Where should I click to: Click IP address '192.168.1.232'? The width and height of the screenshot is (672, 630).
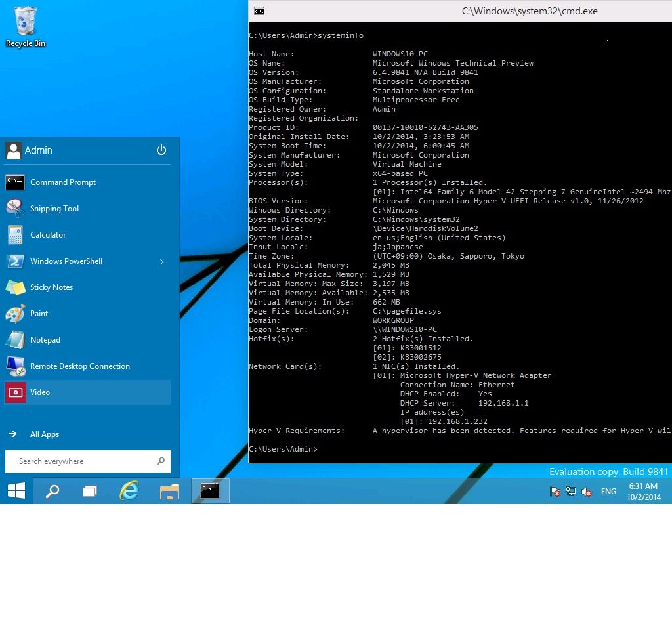[457, 421]
